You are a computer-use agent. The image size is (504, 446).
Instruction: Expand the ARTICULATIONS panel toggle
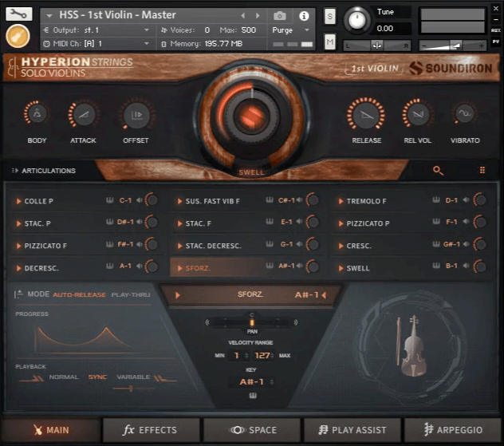coord(15,171)
